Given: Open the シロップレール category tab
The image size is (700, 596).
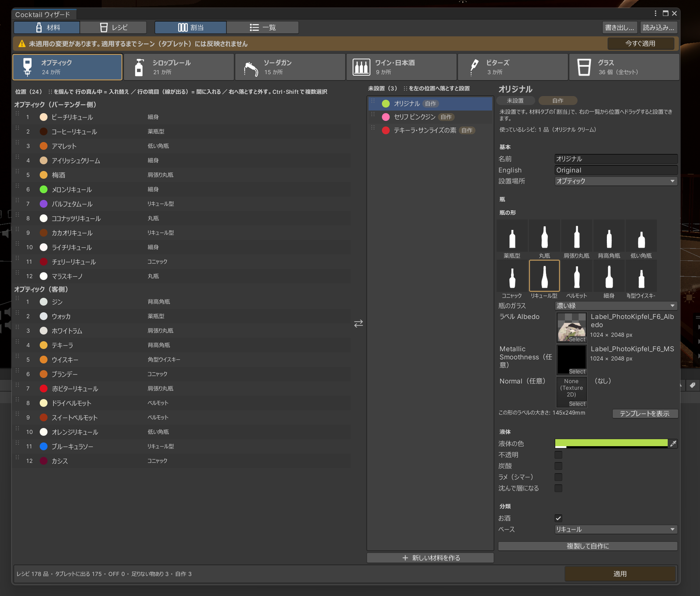Looking at the screenshot, I should pyautogui.click(x=179, y=67).
